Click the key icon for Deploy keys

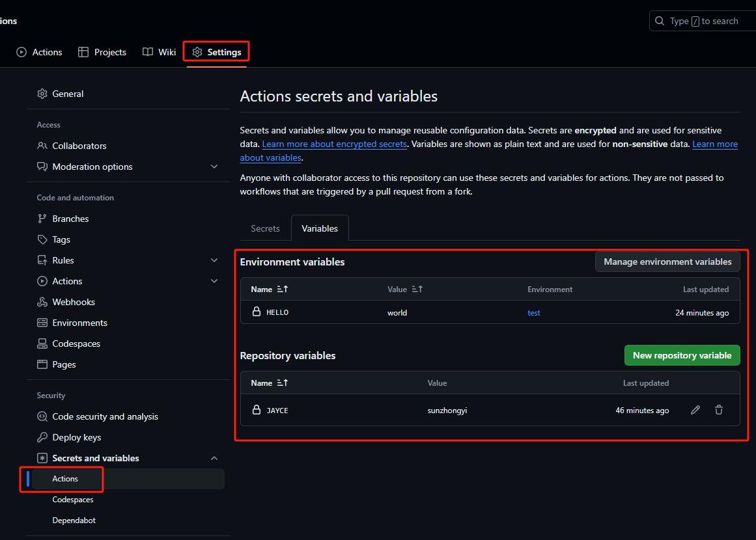click(x=42, y=437)
